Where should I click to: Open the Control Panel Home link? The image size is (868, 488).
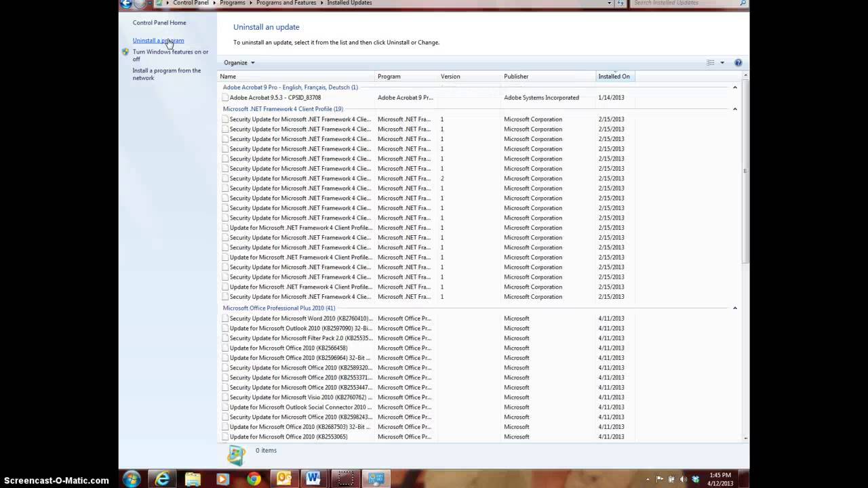pos(159,23)
